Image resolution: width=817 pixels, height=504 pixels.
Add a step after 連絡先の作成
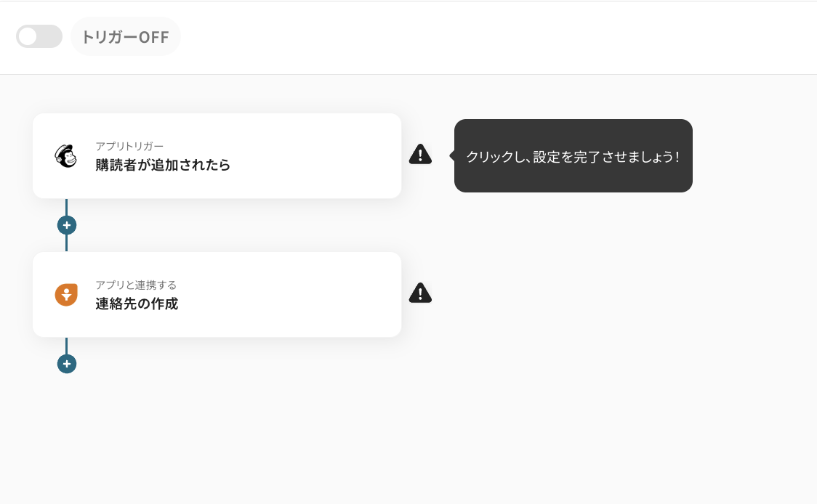67,364
